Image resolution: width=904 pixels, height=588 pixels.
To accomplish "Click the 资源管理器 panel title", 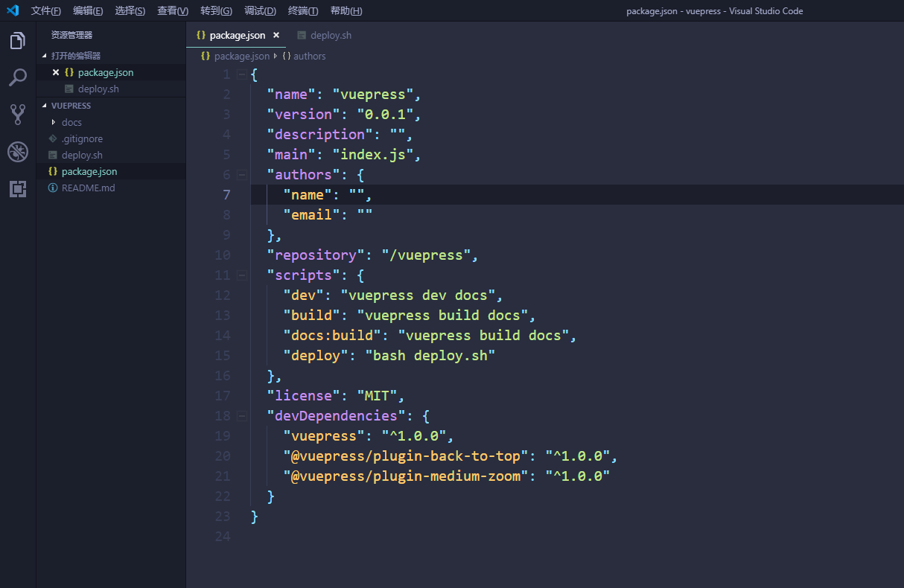I will pyautogui.click(x=71, y=35).
